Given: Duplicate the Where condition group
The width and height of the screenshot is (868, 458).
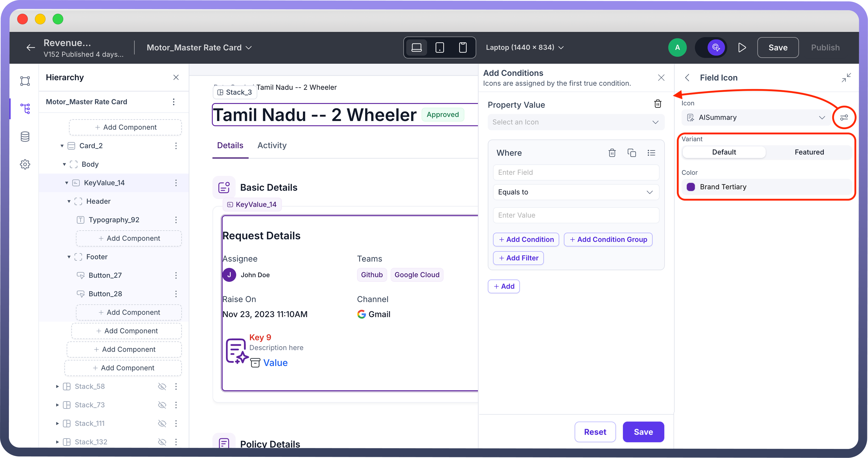Looking at the screenshot, I should click(x=632, y=153).
